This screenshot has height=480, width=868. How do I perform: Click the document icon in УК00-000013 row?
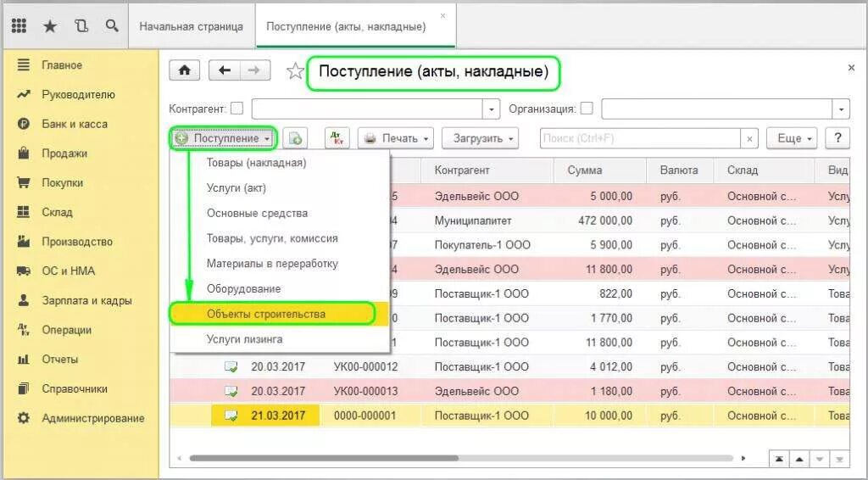[x=231, y=391]
